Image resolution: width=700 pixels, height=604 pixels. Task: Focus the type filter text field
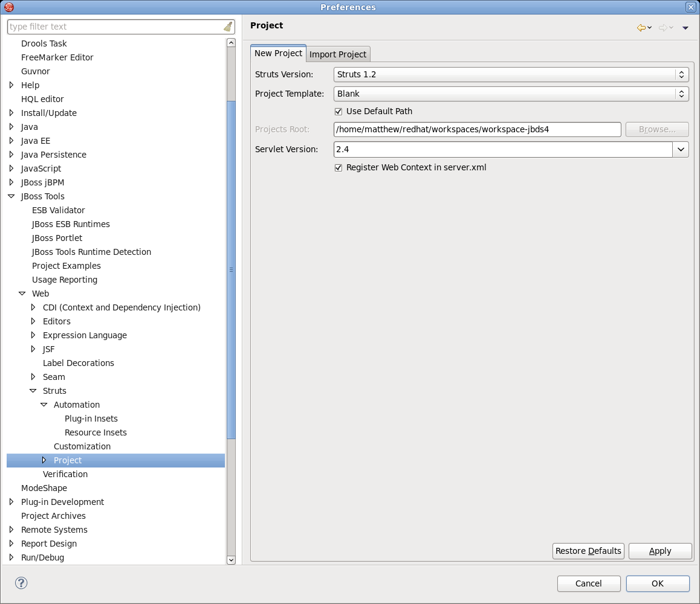(x=115, y=27)
